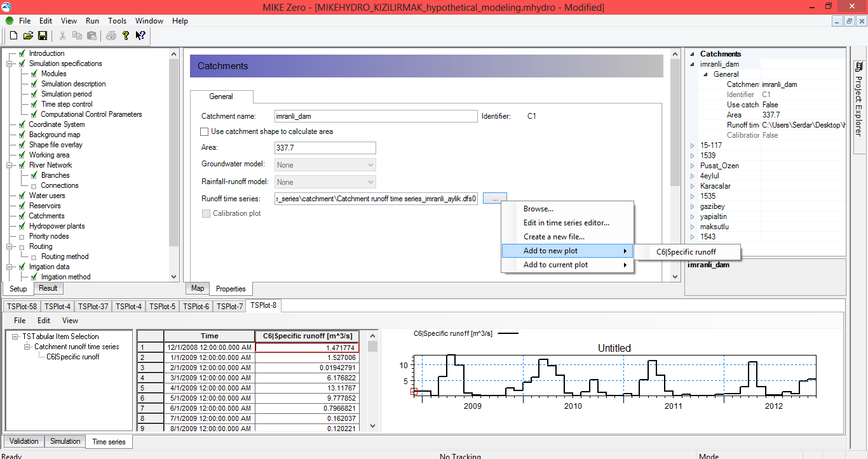This screenshot has width=868, height=459.
Task: Select 'Add to current plot' submenu
Action: [567, 265]
